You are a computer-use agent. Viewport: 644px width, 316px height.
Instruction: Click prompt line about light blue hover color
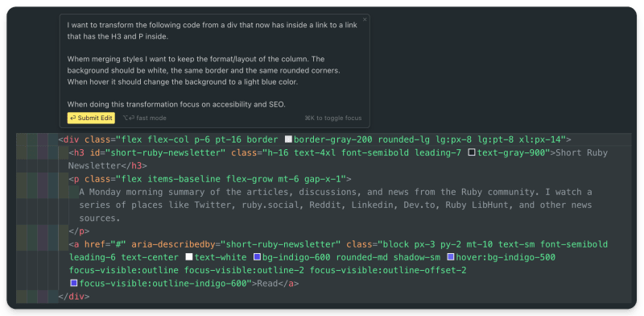[183, 81]
